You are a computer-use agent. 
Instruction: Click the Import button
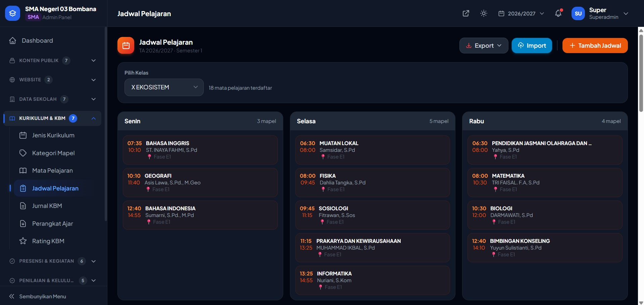[532, 46]
